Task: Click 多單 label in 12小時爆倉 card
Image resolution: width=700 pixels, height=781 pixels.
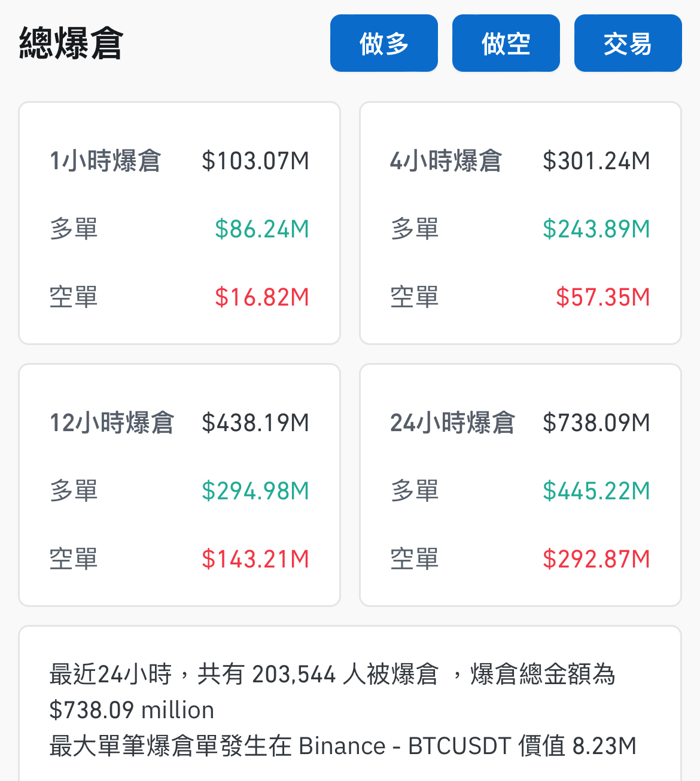Action: pos(74,491)
